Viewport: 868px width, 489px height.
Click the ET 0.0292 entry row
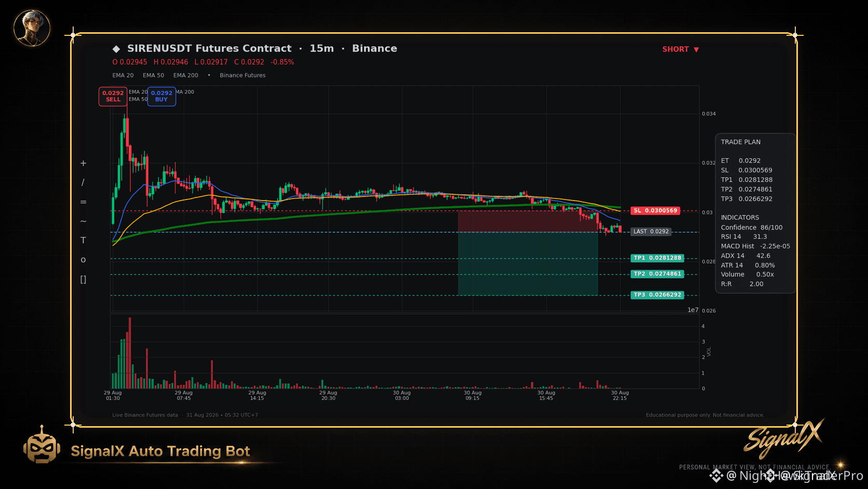coord(741,161)
